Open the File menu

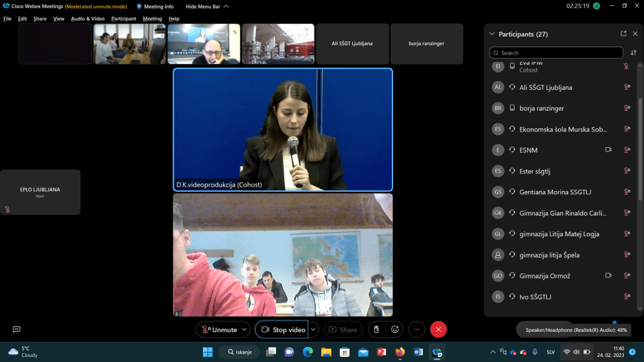click(x=8, y=18)
